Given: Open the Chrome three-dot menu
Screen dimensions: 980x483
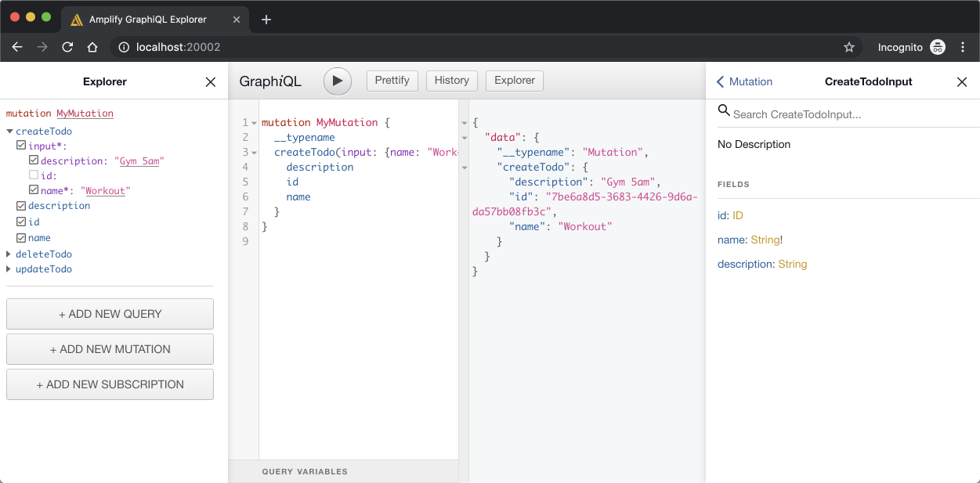Looking at the screenshot, I should click(x=963, y=47).
